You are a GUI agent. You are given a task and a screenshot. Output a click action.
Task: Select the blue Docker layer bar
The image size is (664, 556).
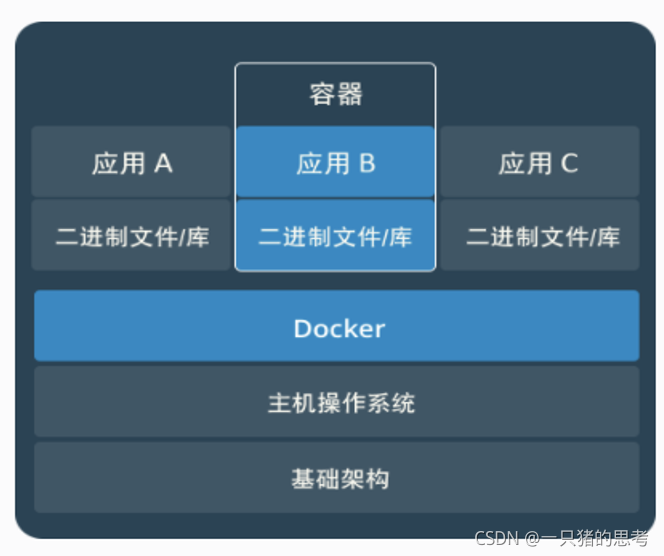point(337,326)
